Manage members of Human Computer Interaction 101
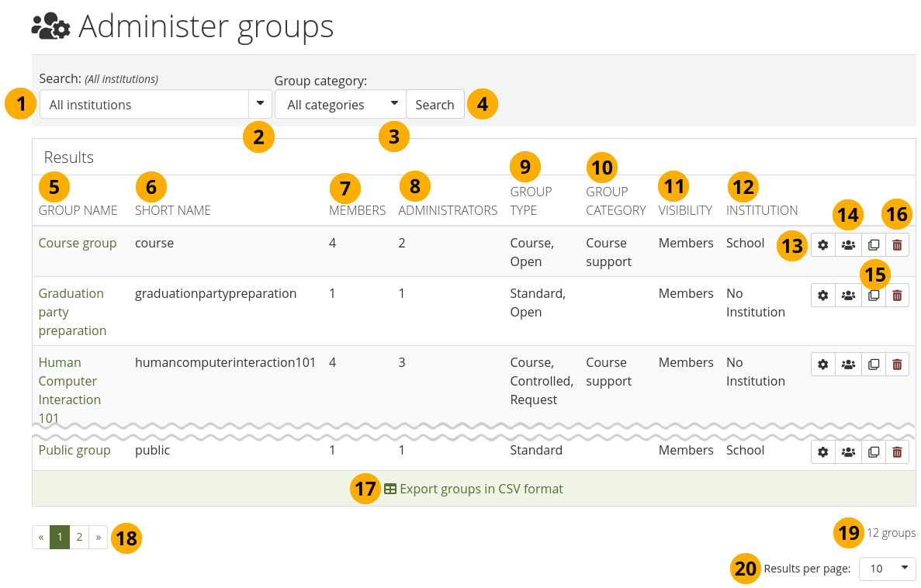 point(848,365)
